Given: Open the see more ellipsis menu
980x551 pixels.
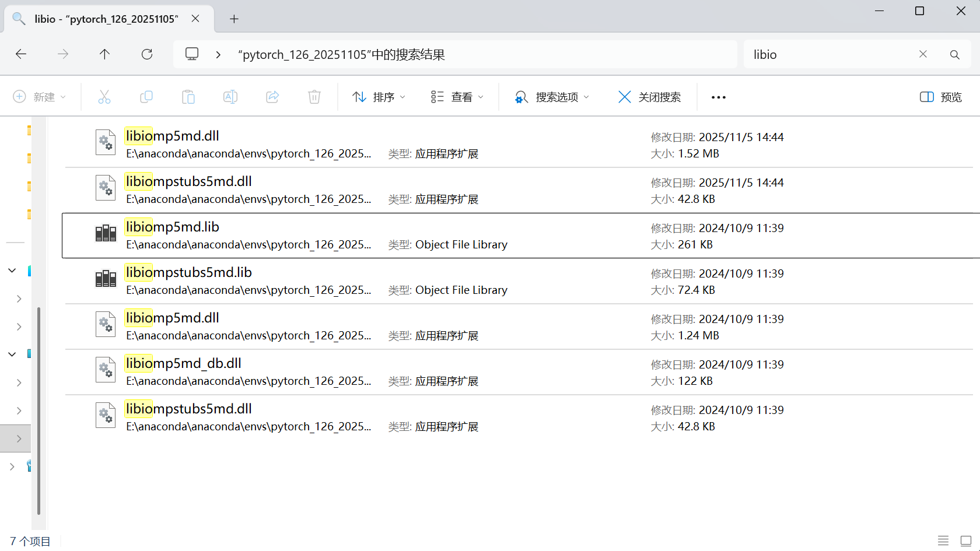Looking at the screenshot, I should (719, 97).
